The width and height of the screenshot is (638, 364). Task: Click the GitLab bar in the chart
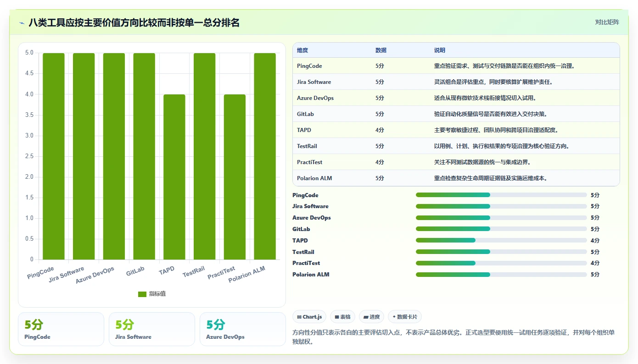click(144, 156)
